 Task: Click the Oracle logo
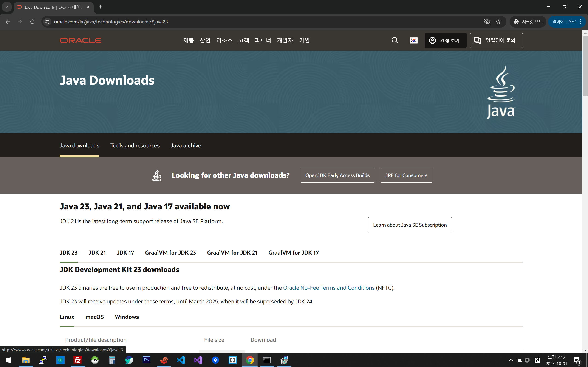pos(80,40)
